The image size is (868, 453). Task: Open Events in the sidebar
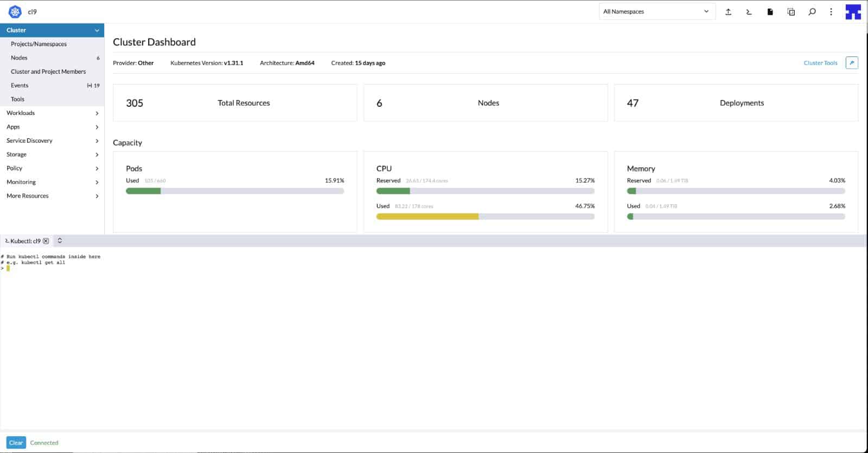(20, 86)
